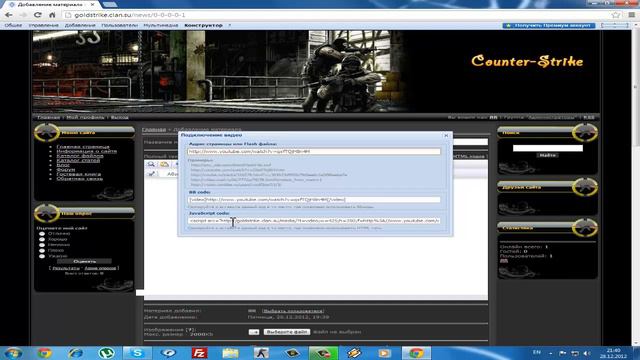Open the Конструктор admin menu
The image size is (640, 360).
tap(203, 25)
